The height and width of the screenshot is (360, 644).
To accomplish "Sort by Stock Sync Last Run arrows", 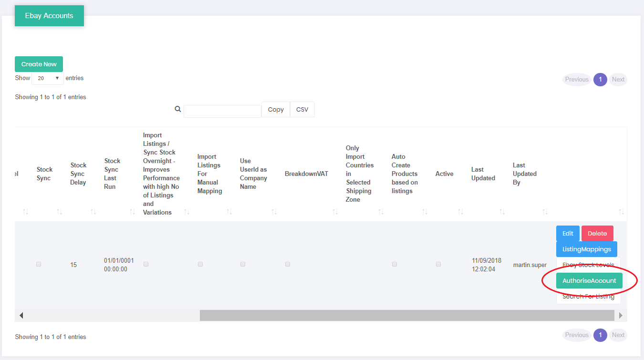I will [x=132, y=211].
